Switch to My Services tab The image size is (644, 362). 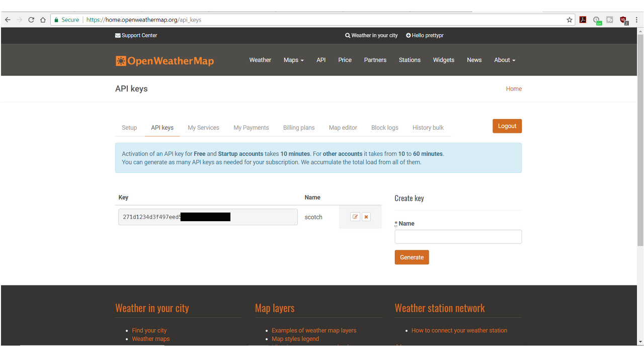click(x=203, y=128)
